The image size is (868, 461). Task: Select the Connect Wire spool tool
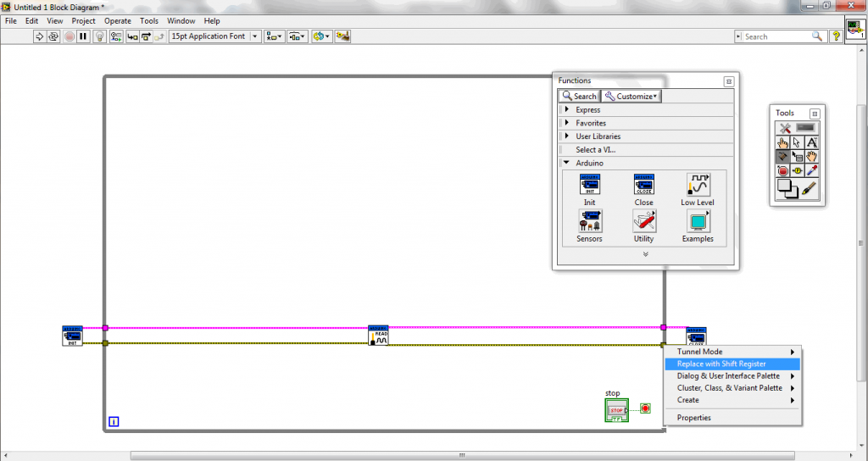pyautogui.click(x=782, y=157)
